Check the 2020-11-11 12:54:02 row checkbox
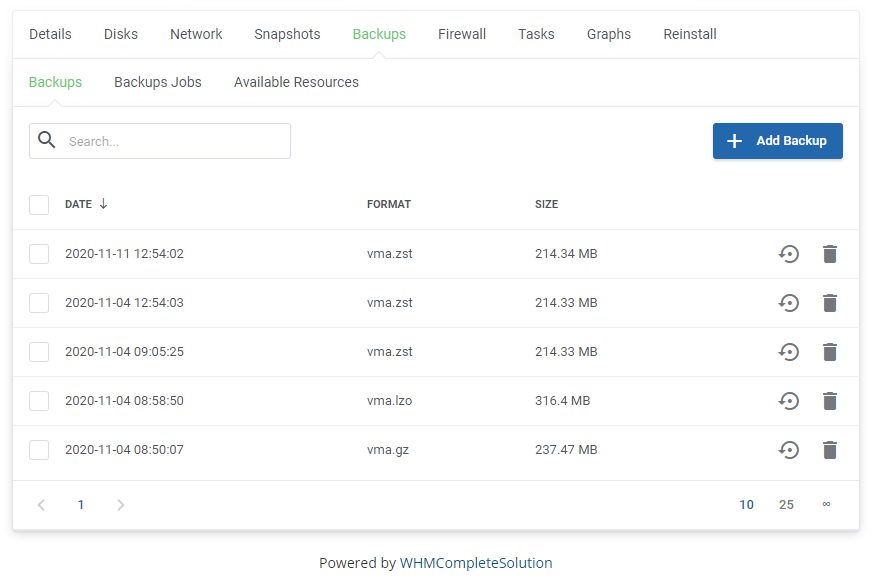 39,254
